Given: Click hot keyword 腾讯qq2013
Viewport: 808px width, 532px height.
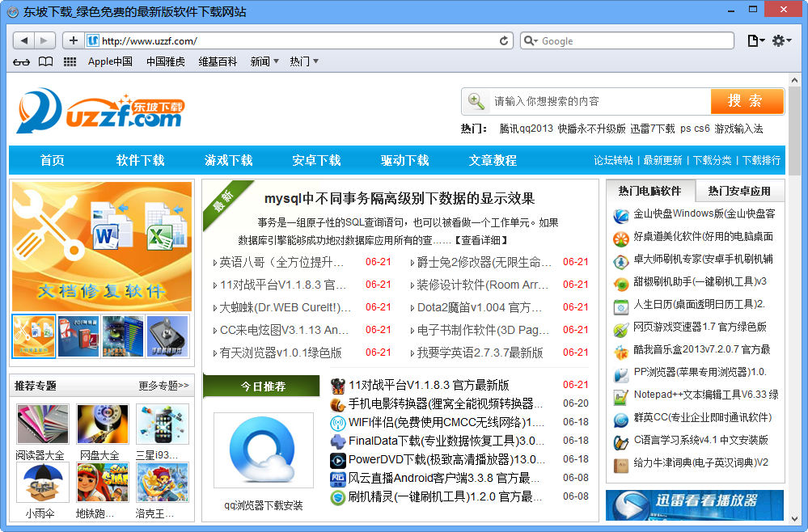Looking at the screenshot, I should point(526,129).
